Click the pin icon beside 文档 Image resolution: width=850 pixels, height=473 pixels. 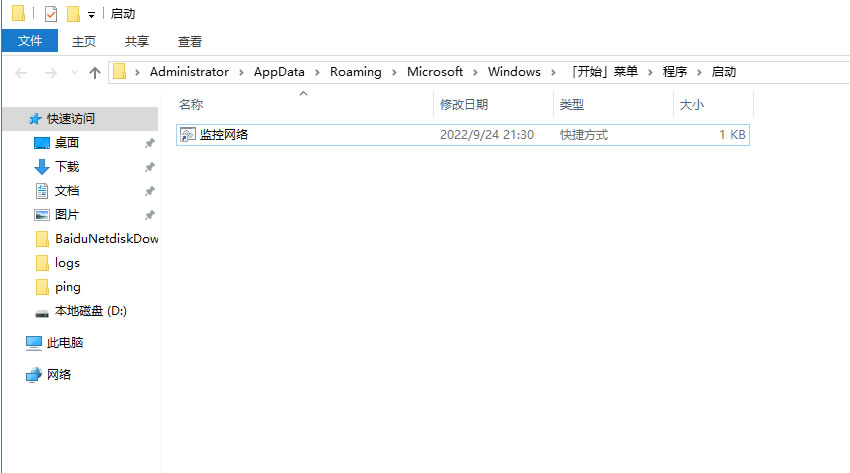click(x=150, y=191)
